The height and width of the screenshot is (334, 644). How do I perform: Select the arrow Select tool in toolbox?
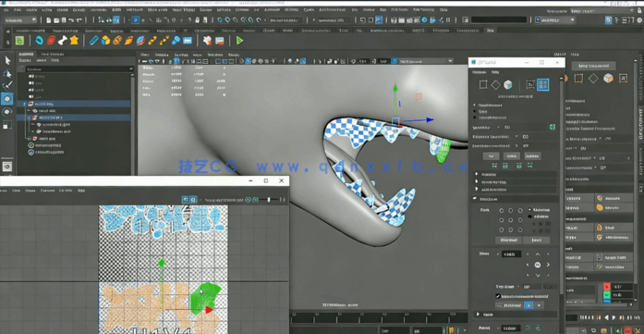pos(7,60)
